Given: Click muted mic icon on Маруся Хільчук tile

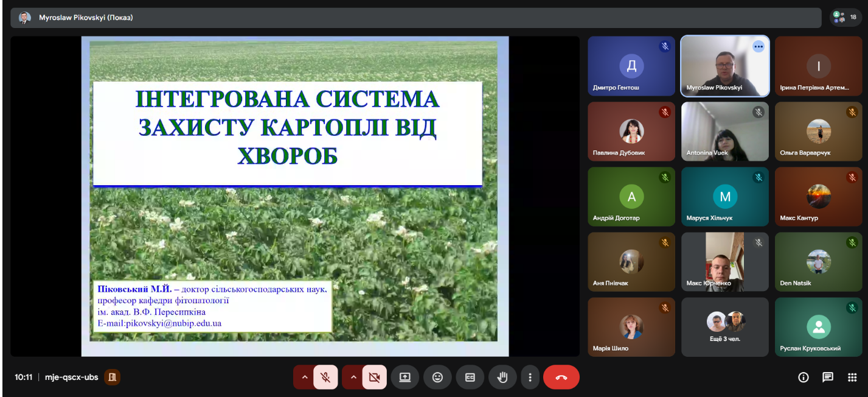Looking at the screenshot, I should 759,177.
